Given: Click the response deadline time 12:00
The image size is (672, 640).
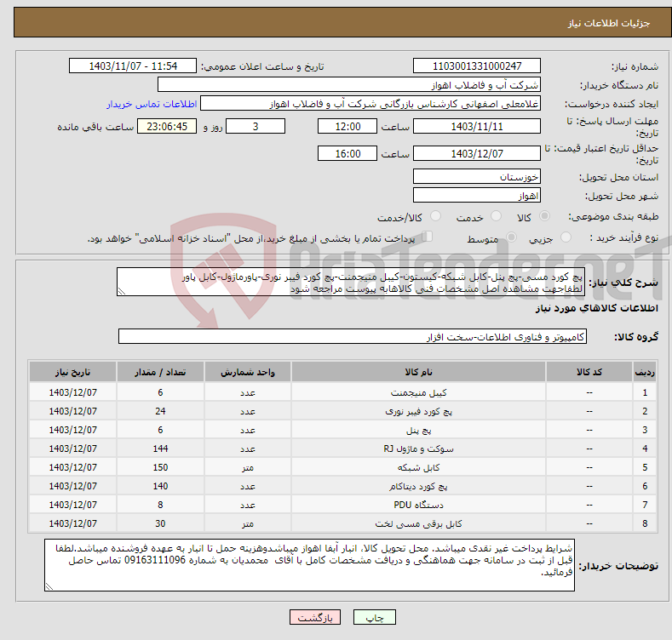Looking at the screenshot, I should coord(347,126).
